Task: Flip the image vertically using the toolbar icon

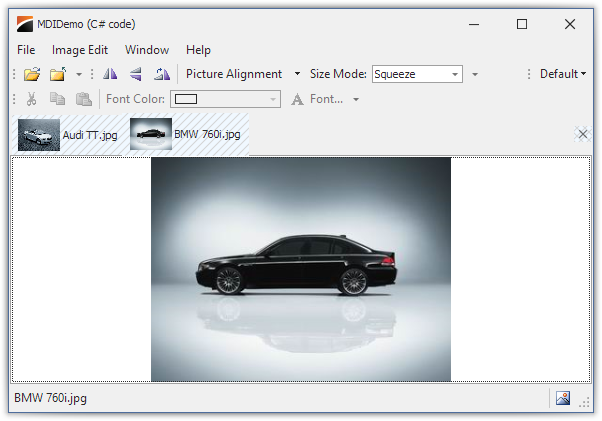Action: [136, 74]
